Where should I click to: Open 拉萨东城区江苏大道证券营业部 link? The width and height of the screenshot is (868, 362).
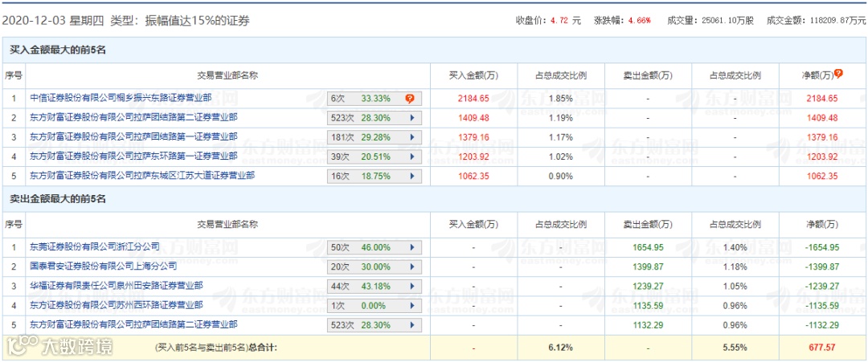[x=143, y=176]
